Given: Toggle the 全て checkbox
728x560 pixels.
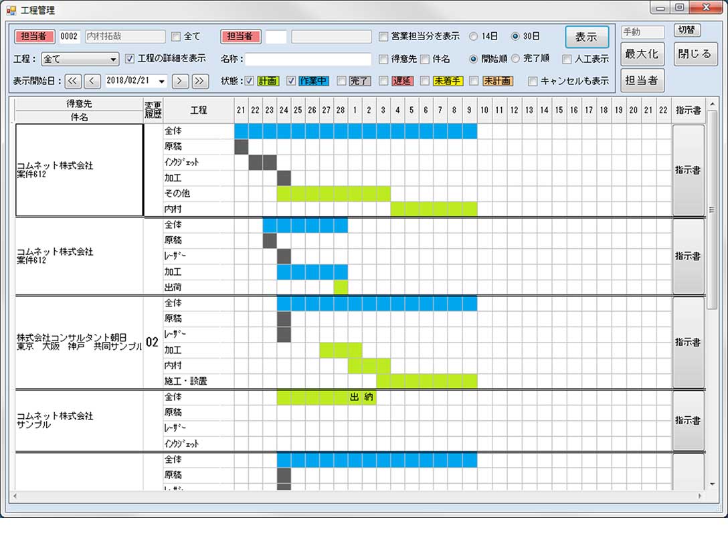Looking at the screenshot, I should click(x=175, y=36).
